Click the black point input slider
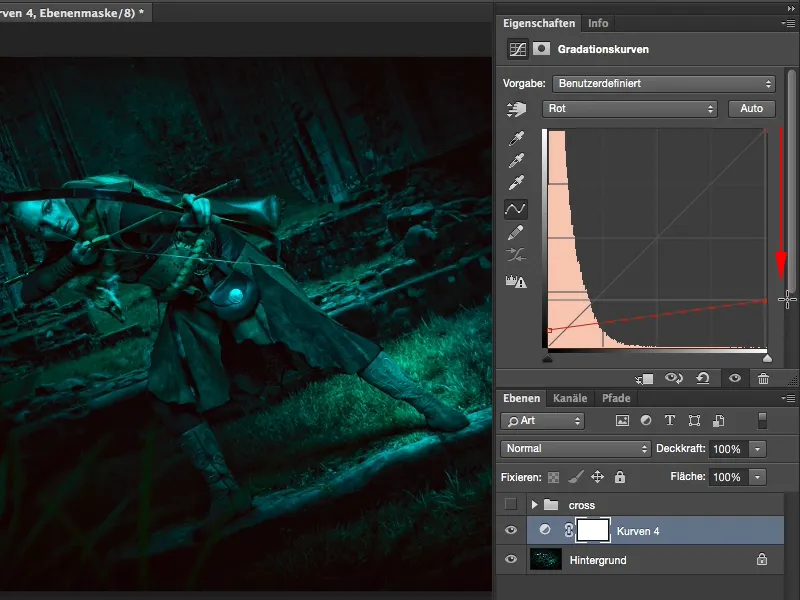Image resolution: width=800 pixels, height=600 pixels. coord(547,358)
